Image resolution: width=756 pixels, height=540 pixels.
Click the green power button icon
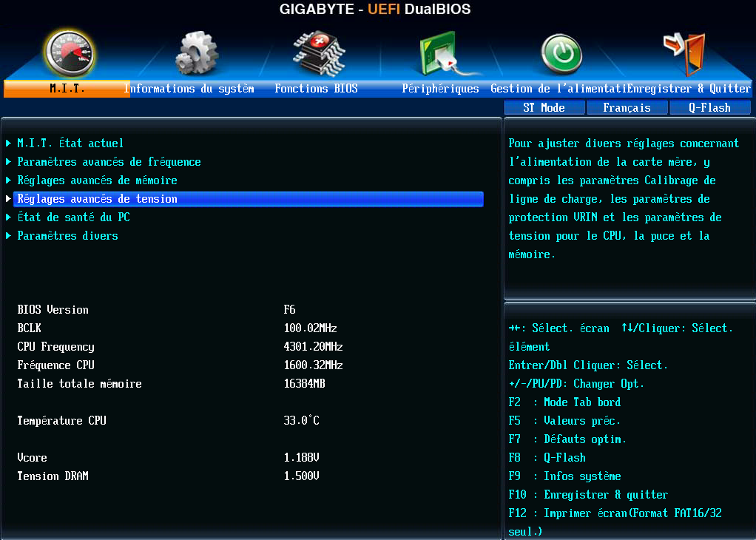coord(561,54)
